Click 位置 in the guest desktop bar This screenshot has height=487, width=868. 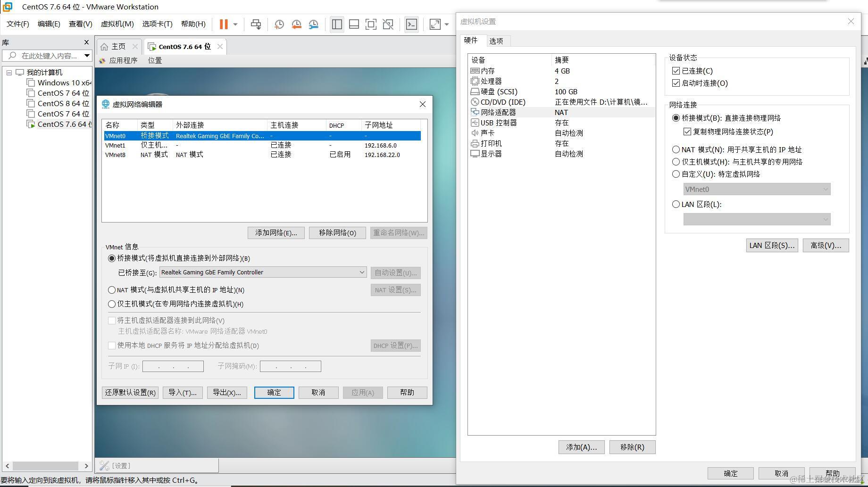click(155, 60)
